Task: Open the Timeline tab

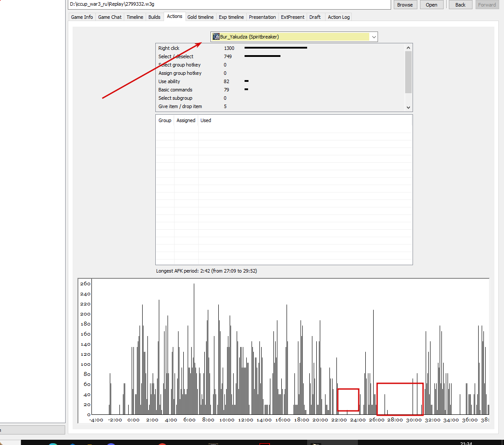Action: pyautogui.click(x=135, y=17)
